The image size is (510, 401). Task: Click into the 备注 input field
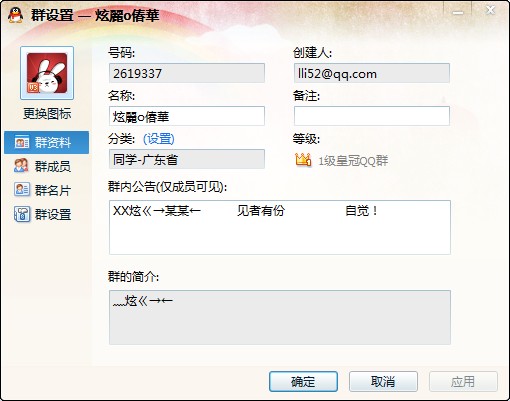[x=372, y=116]
